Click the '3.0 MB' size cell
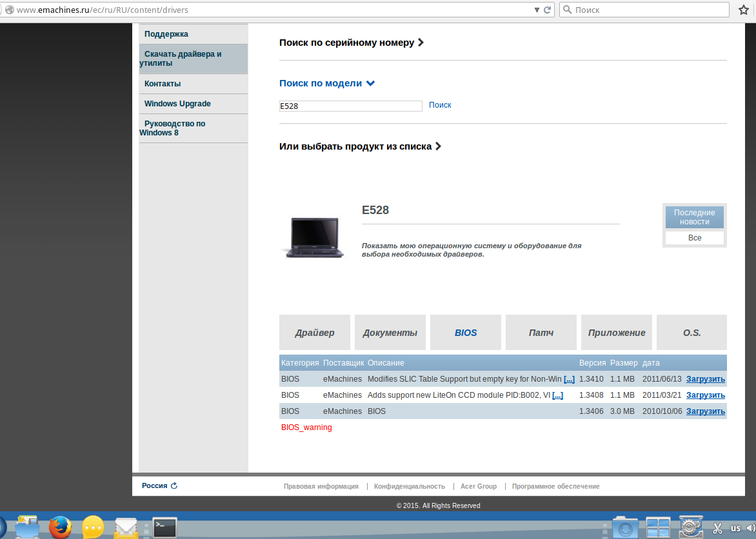This screenshot has width=756, height=539. click(622, 411)
